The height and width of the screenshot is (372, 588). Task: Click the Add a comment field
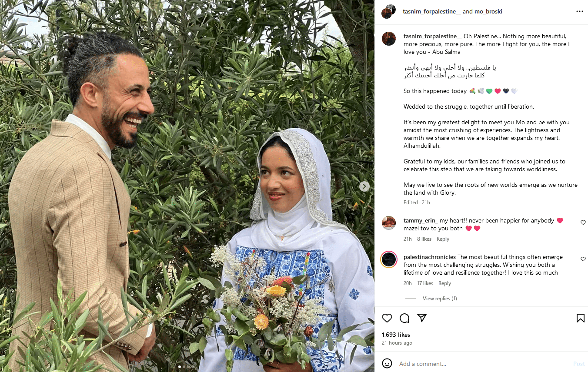pyautogui.click(x=483, y=364)
